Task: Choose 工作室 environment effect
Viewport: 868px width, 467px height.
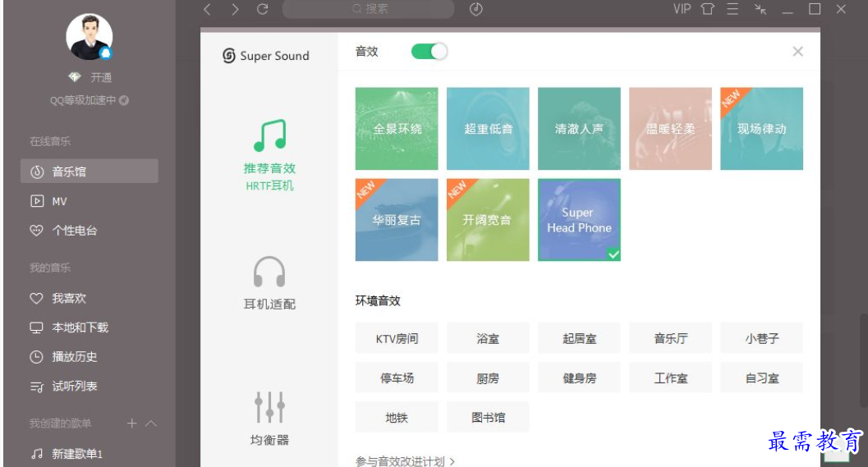Action: pos(670,378)
